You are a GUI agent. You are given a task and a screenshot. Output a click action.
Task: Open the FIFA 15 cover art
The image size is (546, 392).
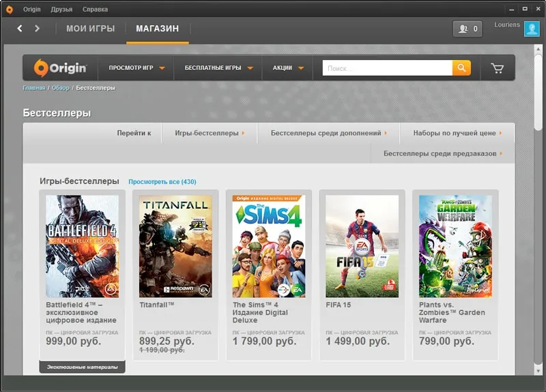(362, 246)
